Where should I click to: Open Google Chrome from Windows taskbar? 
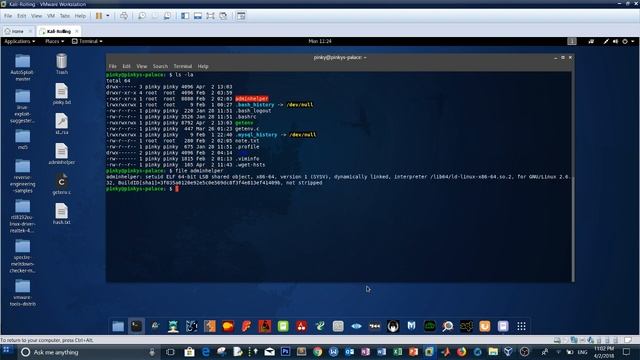[317, 352]
